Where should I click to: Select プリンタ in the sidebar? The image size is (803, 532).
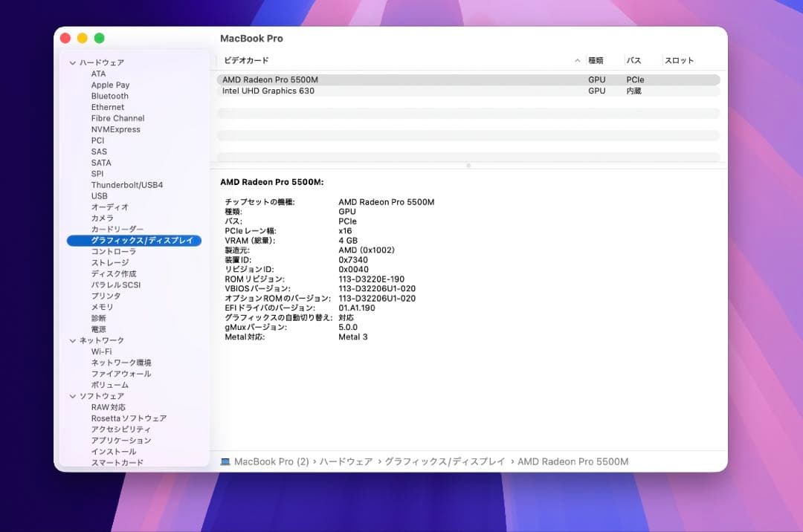106,296
